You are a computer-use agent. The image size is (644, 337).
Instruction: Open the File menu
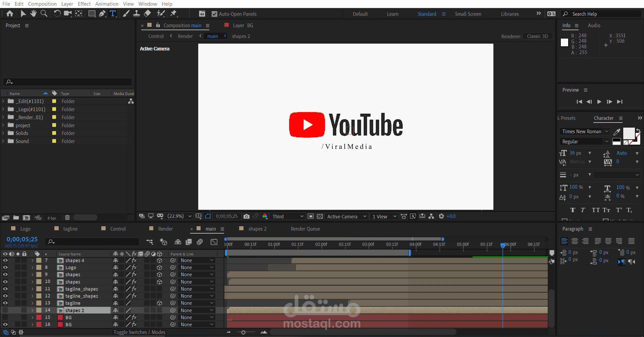click(x=6, y=4)
